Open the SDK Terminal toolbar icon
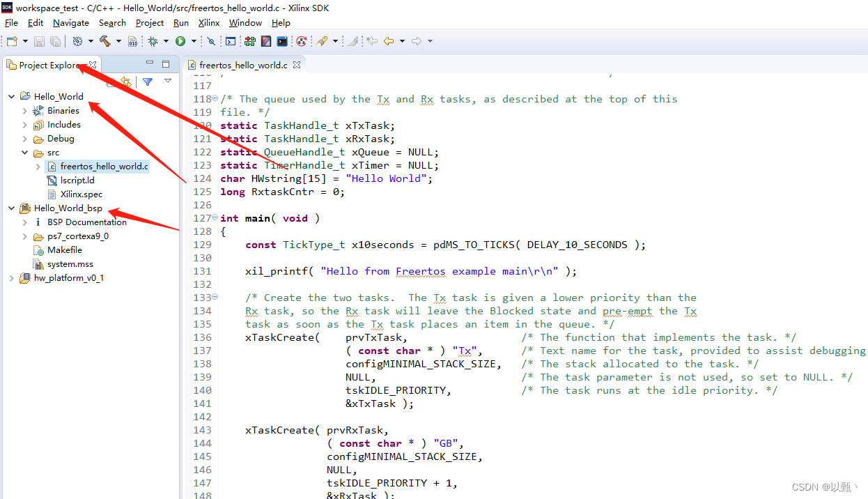The height and width of the screenshot is (499, 868). point(281,41)
